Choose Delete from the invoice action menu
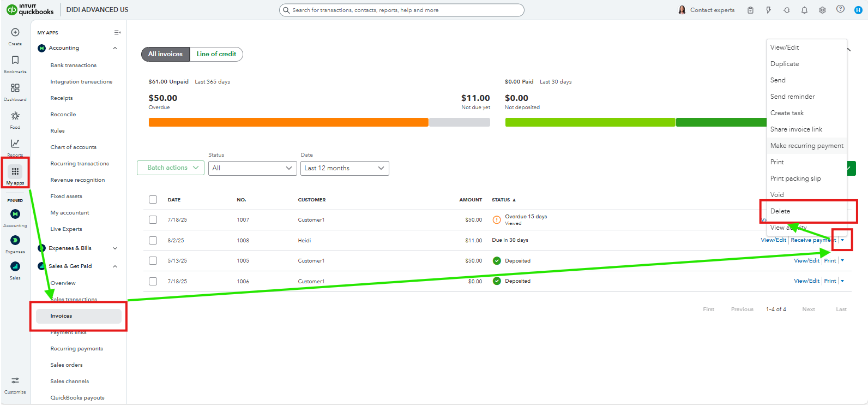 click(x=780, y=211)
